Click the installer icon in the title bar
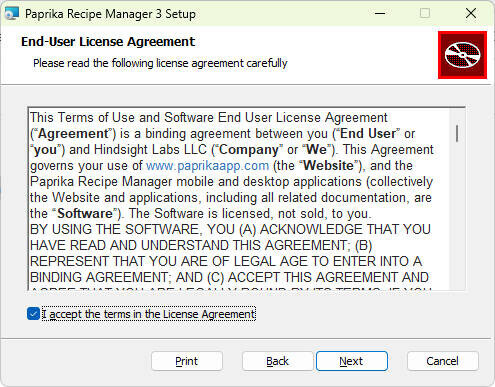Image resolution: width=495 pixels, height=387 pixels. [12, 13]
